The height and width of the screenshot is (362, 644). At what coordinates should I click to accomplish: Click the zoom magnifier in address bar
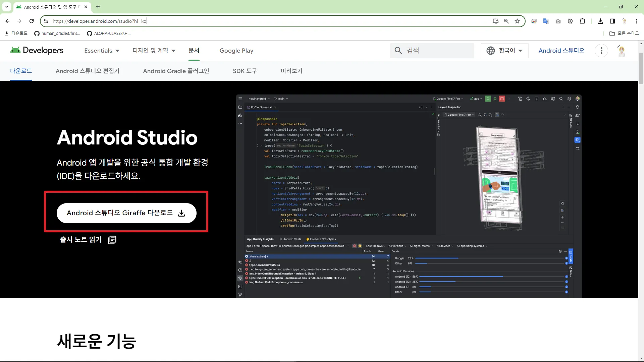tap(506, 21)
